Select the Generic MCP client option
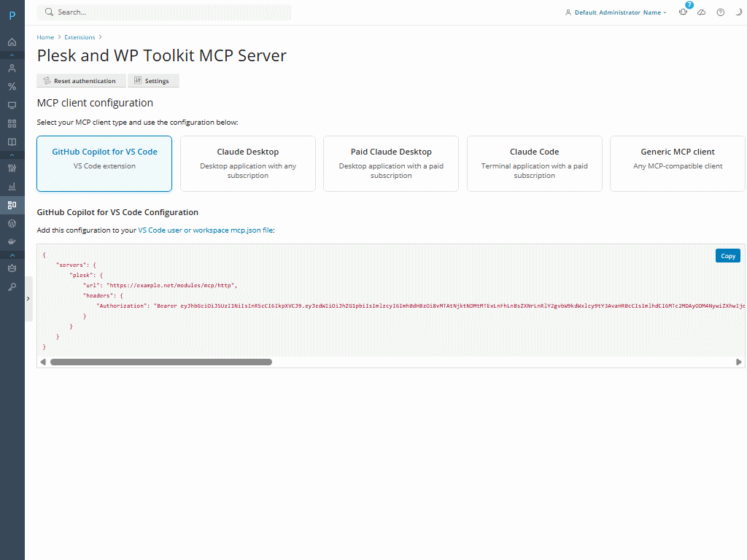The width and height of the screenshot is (747, 560). pyautogui.click(x=677, y=163)
